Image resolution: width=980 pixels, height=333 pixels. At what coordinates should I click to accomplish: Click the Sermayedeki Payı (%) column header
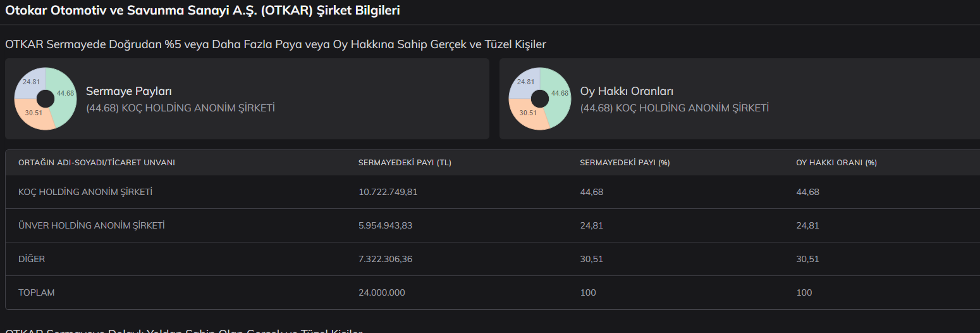point(625,163)
